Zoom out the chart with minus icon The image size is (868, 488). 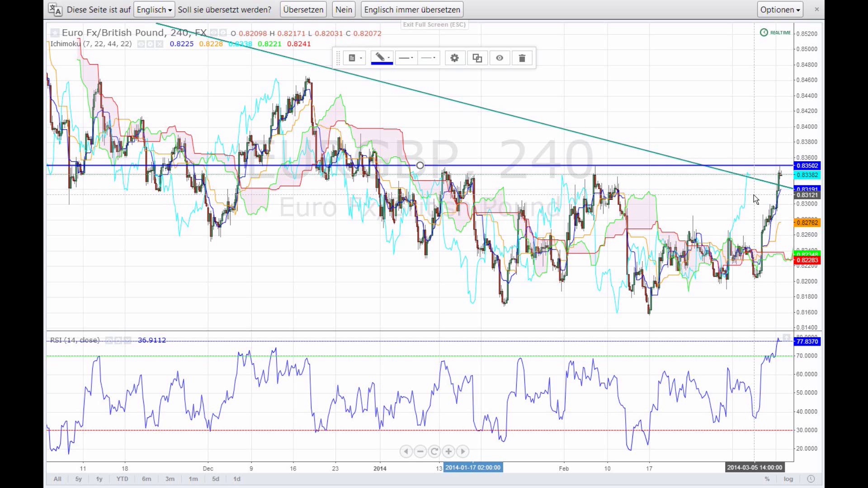(420, 451)
